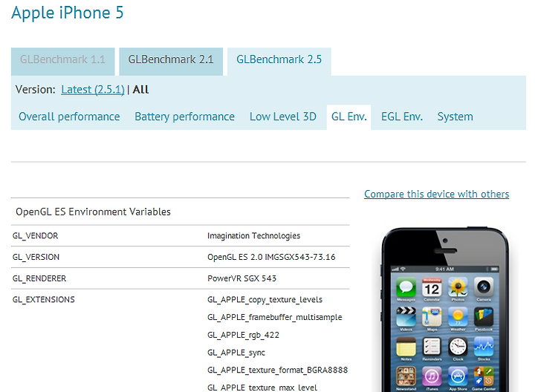Screen dimensions: 535x392
Task: Open the Overall performance section
Action: [69, 117]
